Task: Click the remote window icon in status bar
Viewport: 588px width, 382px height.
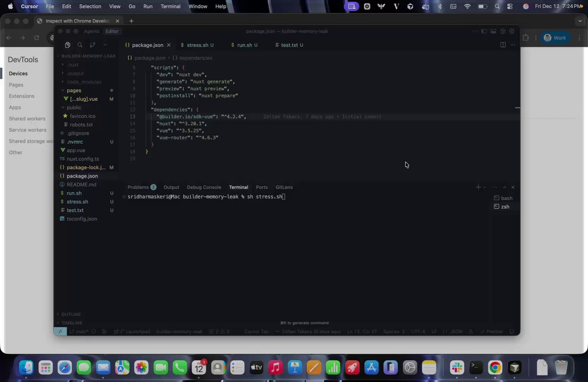Action: pos(60,331)
